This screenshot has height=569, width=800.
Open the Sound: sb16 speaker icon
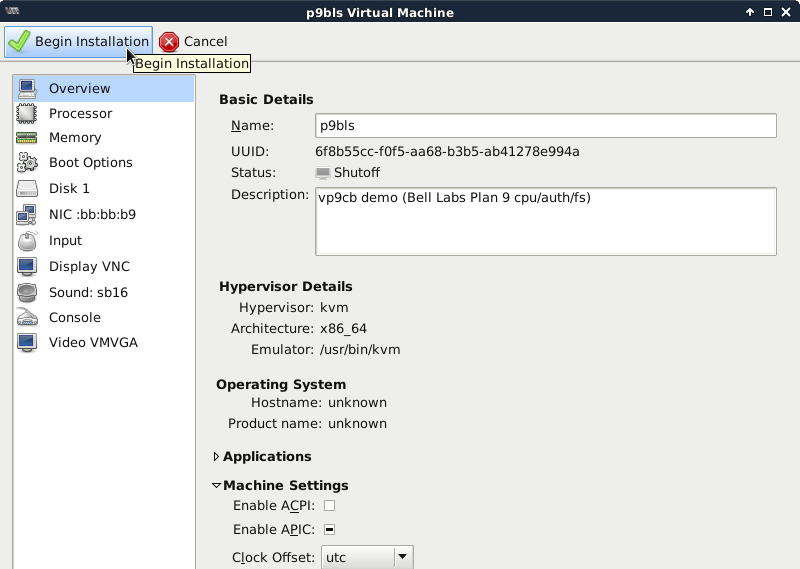click(x=27, y=292)
